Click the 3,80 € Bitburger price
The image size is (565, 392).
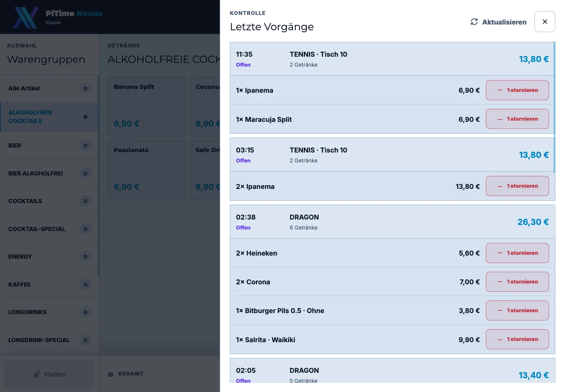469,311
